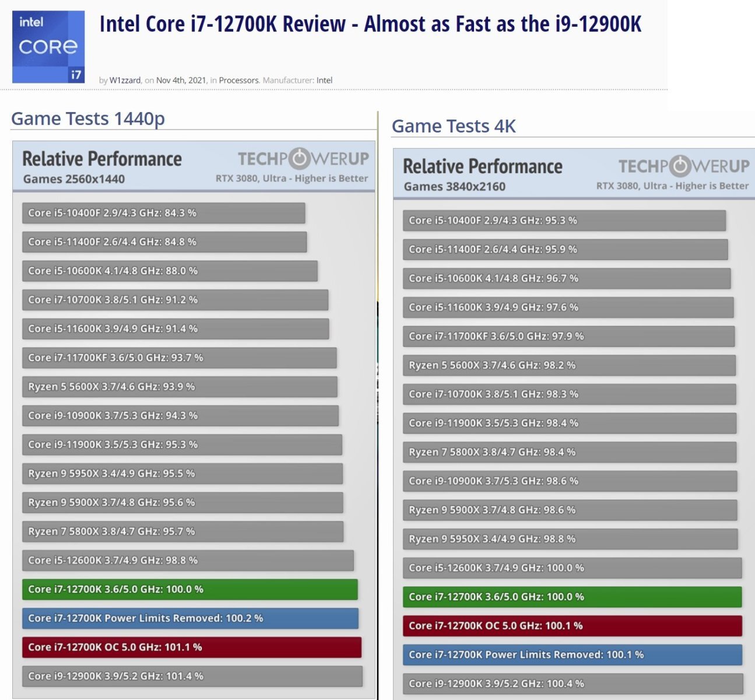755x700 pixels.
Task: Select the Ryzen 9 5950X 98.8 % bar at 4K
Action: (570, 539)
